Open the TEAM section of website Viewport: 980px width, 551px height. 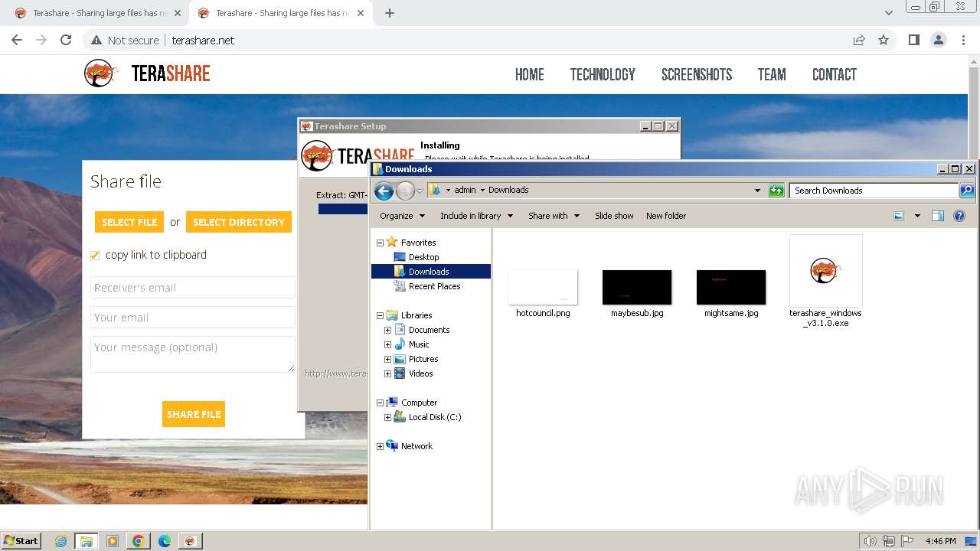(x=772, y=74)
